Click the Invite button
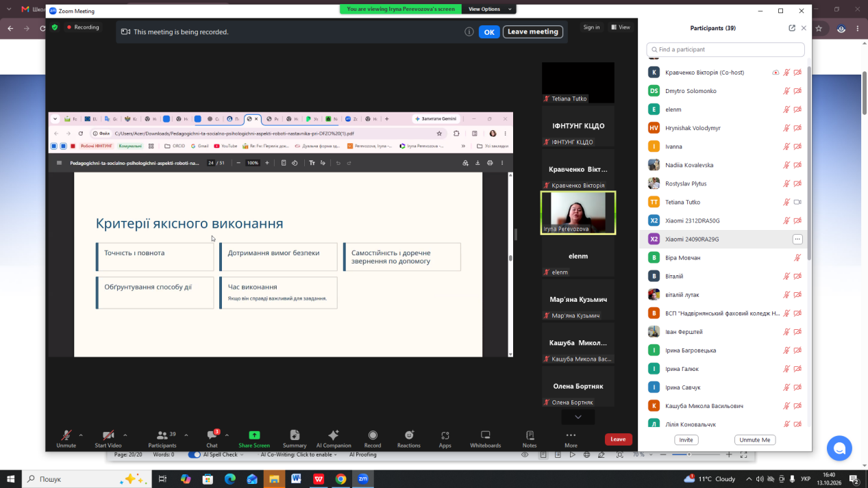 pyautogui.click(x=686, y=440)
